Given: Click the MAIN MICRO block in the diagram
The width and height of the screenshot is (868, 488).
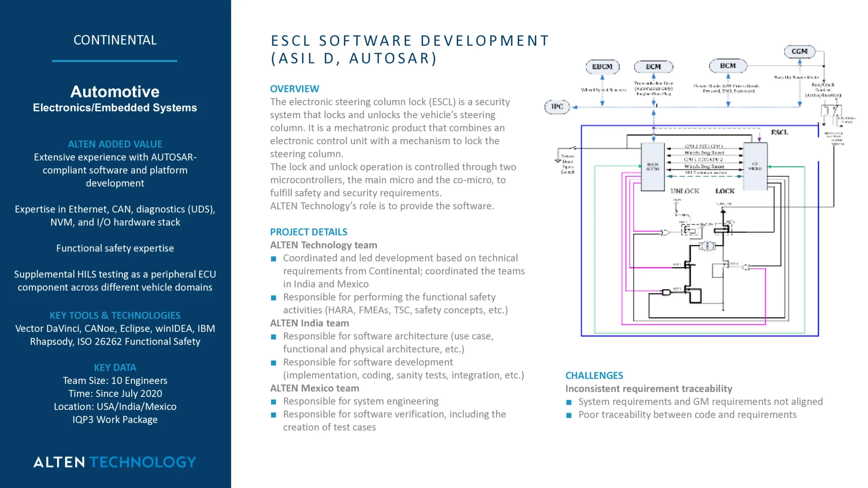Looking at the screenshot, I should tap(653, 167).
